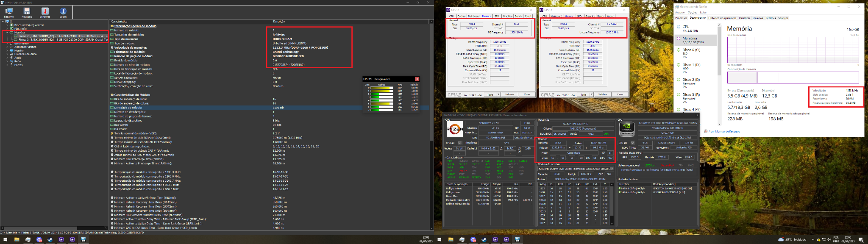Select the Adaptador gráfico tree node
This screenshot has width=868, height=244.
click(x=25, y=47)
